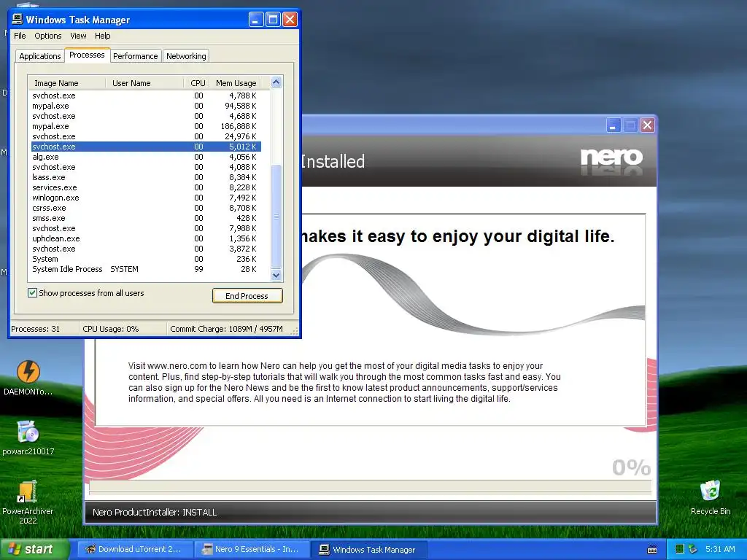Click Commit Charge status bar entry

click(x=227, y=329)
